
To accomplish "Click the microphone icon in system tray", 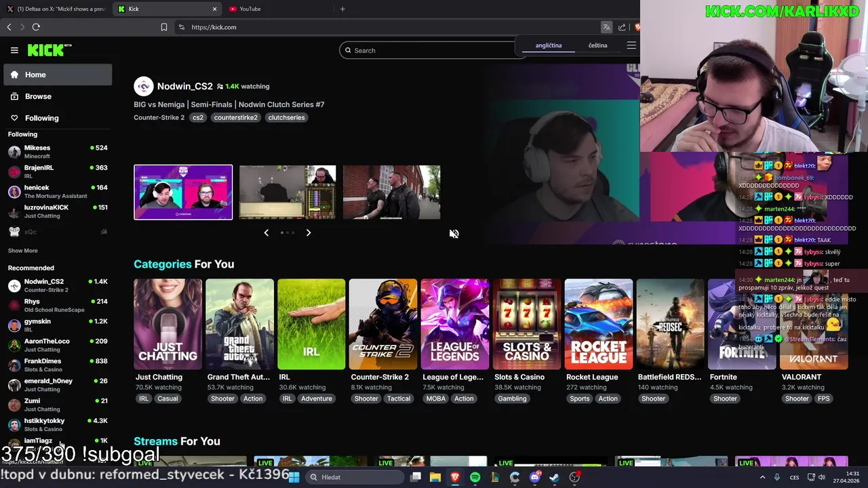I will coord(777,477).
